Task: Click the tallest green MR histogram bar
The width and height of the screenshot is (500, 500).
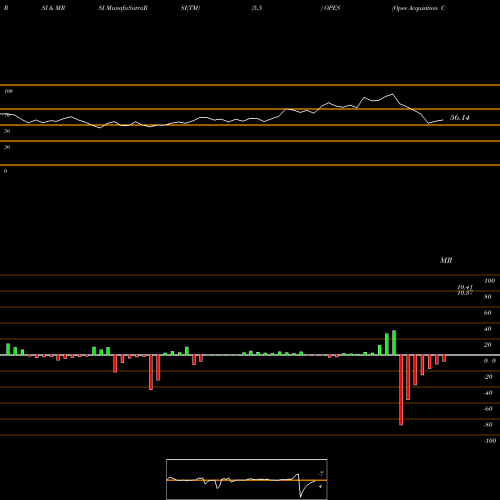Action: coord(394,343)
